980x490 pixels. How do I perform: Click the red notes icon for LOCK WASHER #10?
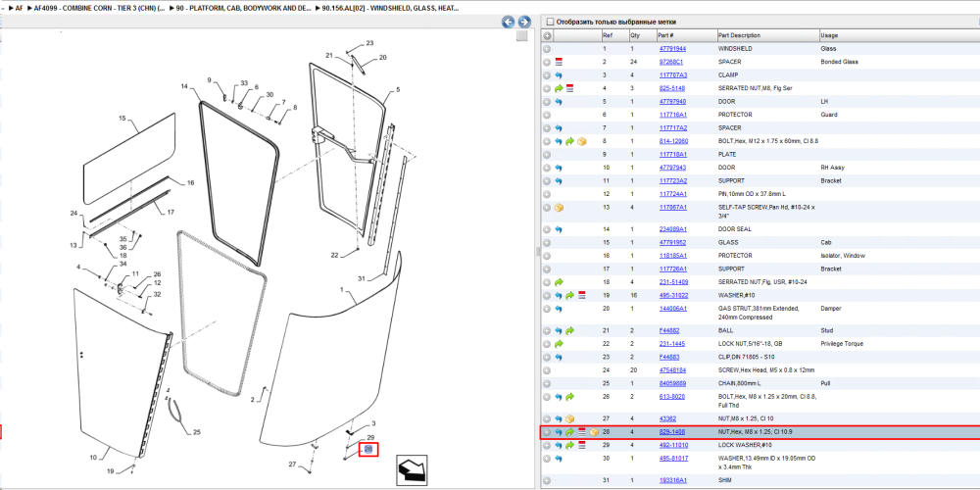click(x=581, y=445)
